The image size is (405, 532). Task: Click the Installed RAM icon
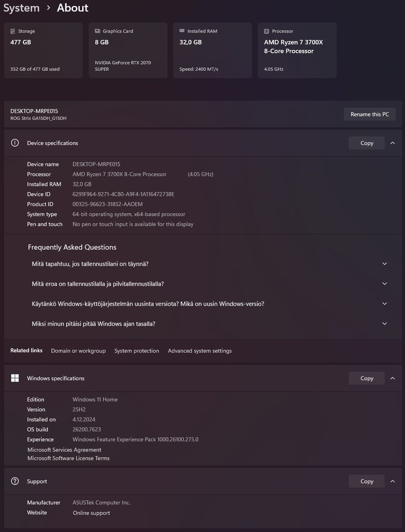point(182,31)
